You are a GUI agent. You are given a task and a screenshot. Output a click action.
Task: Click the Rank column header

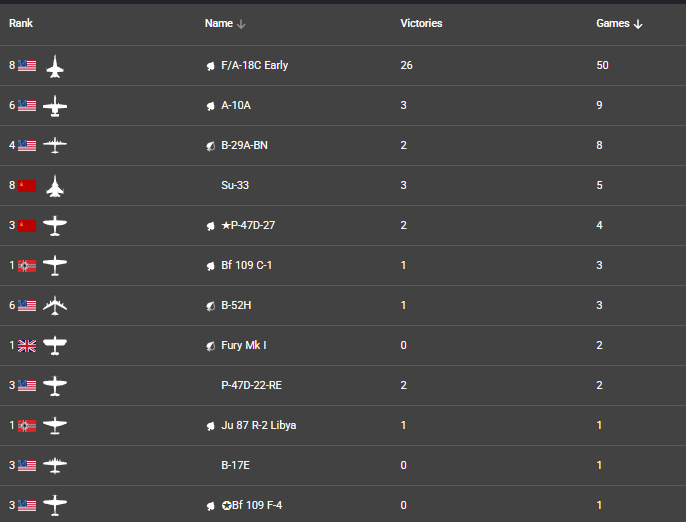(21, 23)
